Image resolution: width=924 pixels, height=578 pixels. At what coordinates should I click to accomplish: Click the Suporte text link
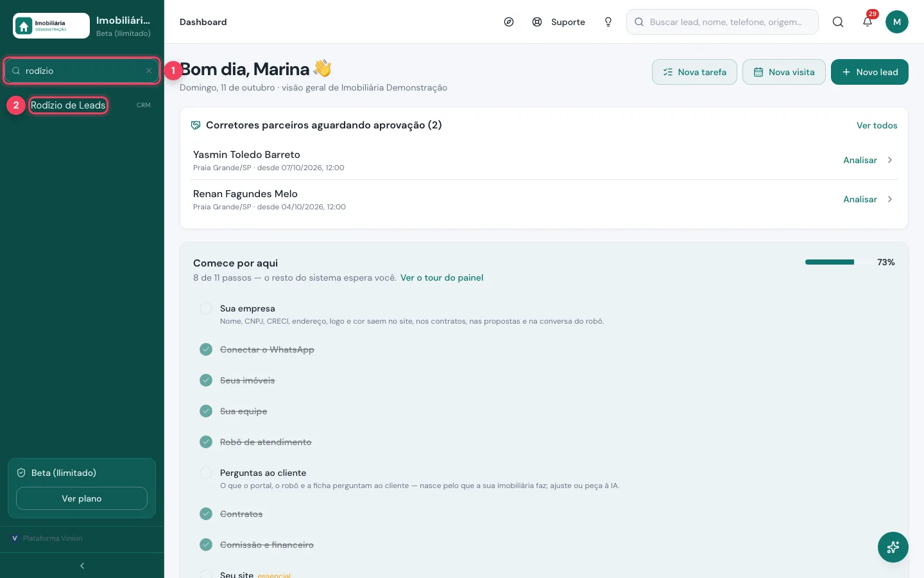point(568,22)
